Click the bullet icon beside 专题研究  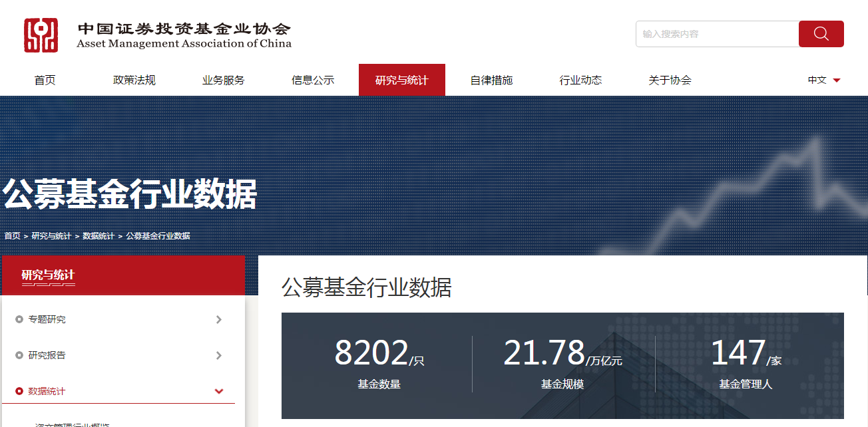(19, 320)
